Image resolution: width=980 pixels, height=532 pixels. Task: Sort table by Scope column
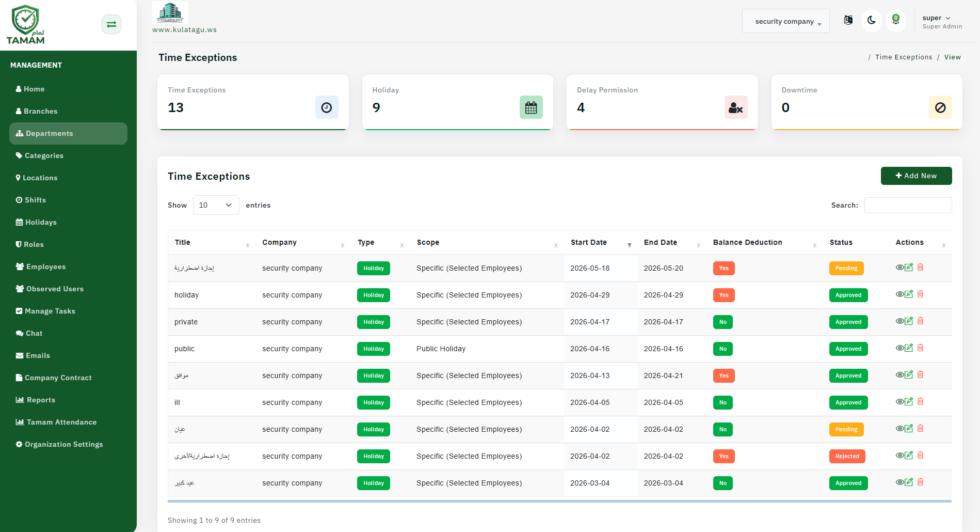coord(487,243)
